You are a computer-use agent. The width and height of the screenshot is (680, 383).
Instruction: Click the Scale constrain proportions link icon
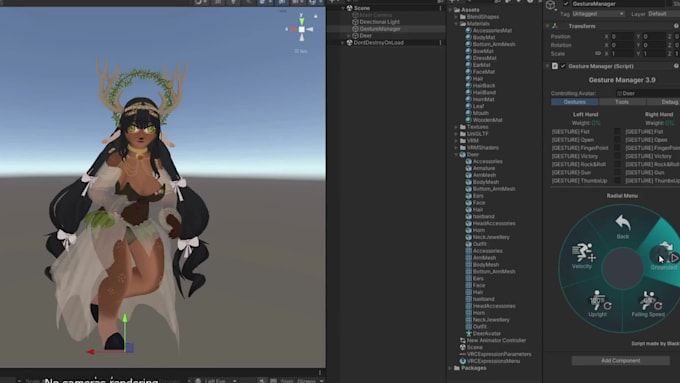(x=598, y=53)
